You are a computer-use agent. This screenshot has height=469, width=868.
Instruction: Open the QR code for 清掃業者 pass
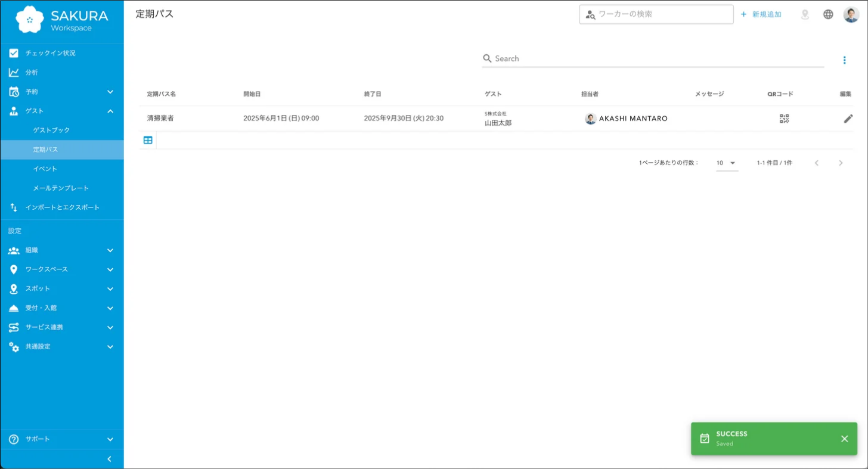[x=784, y=119]
